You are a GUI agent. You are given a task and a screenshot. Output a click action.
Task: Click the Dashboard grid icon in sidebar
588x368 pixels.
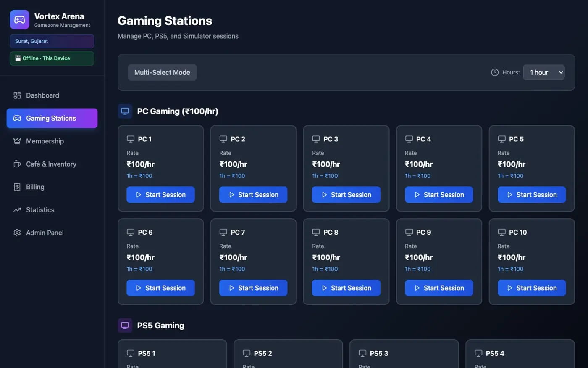coord(17,95)
